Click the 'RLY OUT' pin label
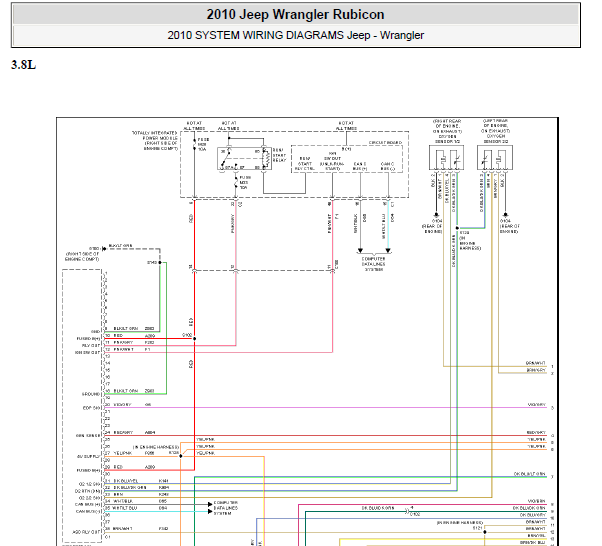 click(91, 345)
